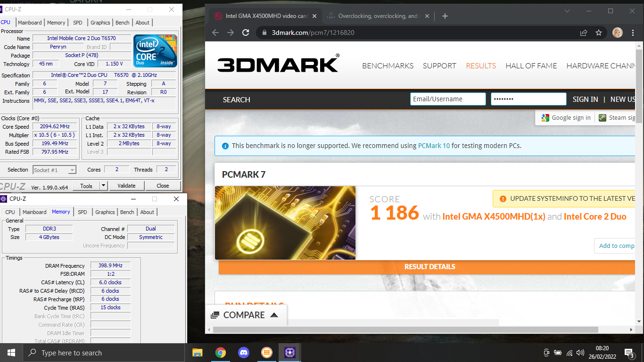Click the info icon in unsupported notice
The image size is (644, 362).
[x=225, y=146]
